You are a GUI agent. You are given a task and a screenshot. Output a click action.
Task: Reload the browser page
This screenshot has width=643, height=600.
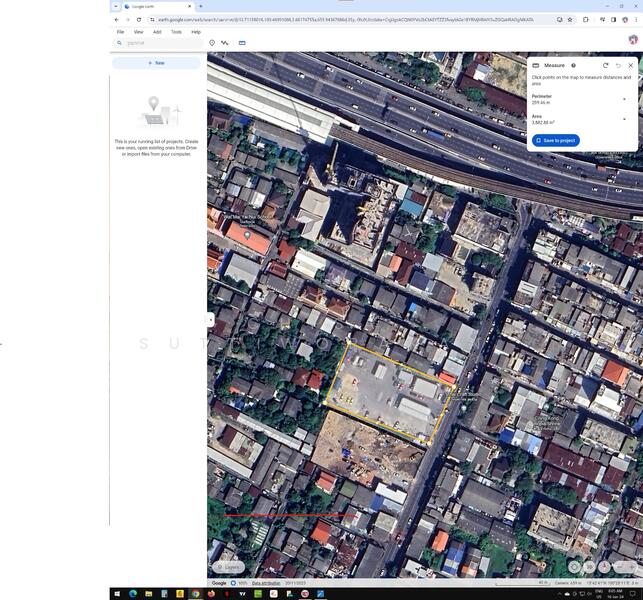click(x=139, y=19)
